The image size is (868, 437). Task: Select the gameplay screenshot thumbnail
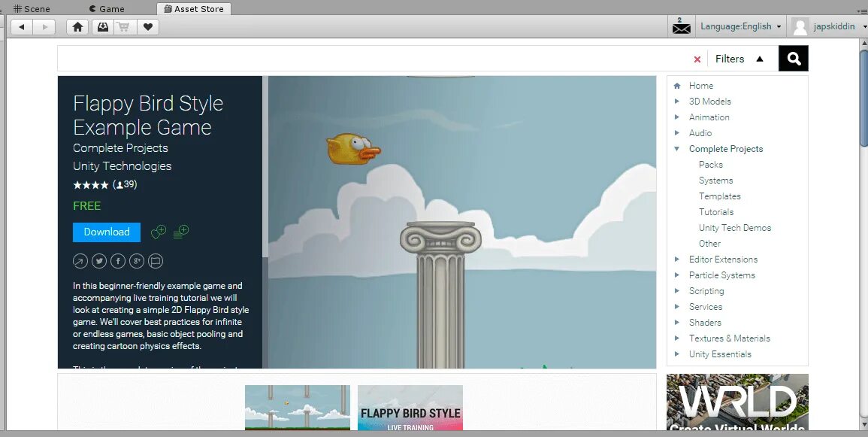[298, 408]
